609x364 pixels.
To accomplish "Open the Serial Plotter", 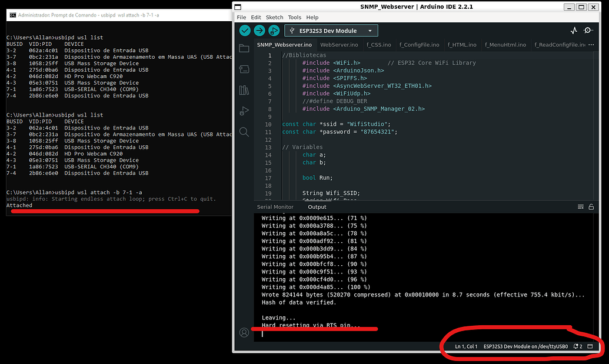I will [574, 31].
